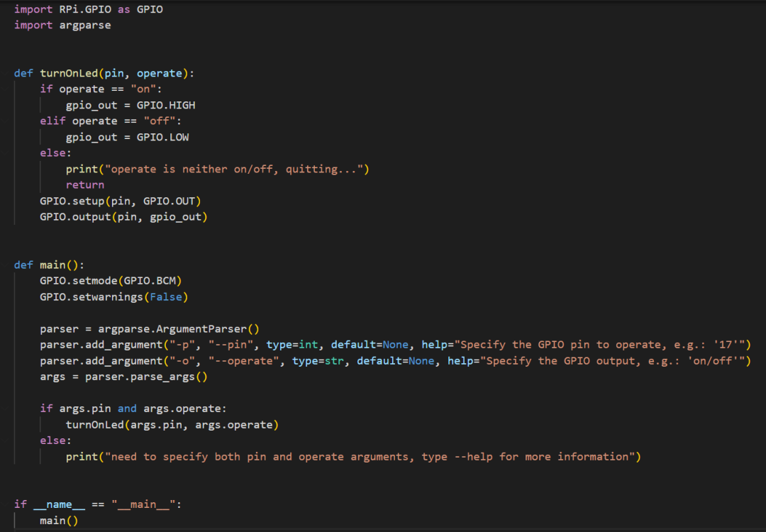The image size is (766, 532).
Task: Click the GPIO.LOW constant
Action: (162, 137)
